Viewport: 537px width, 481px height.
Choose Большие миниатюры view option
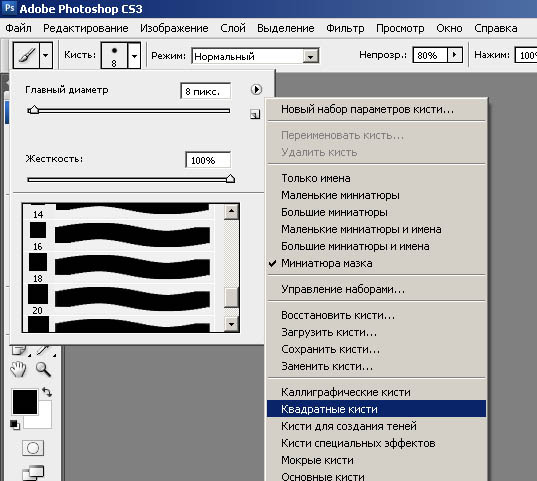click(376, 212)
